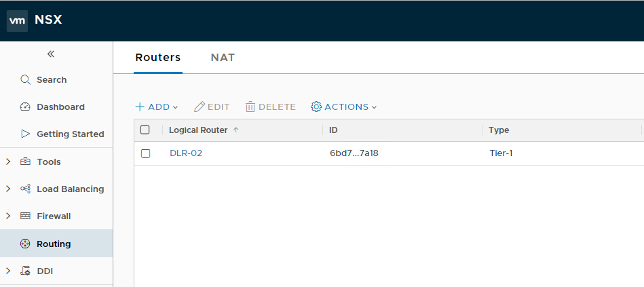
Task: Click the ADD router button
Action: pos(157,107)
